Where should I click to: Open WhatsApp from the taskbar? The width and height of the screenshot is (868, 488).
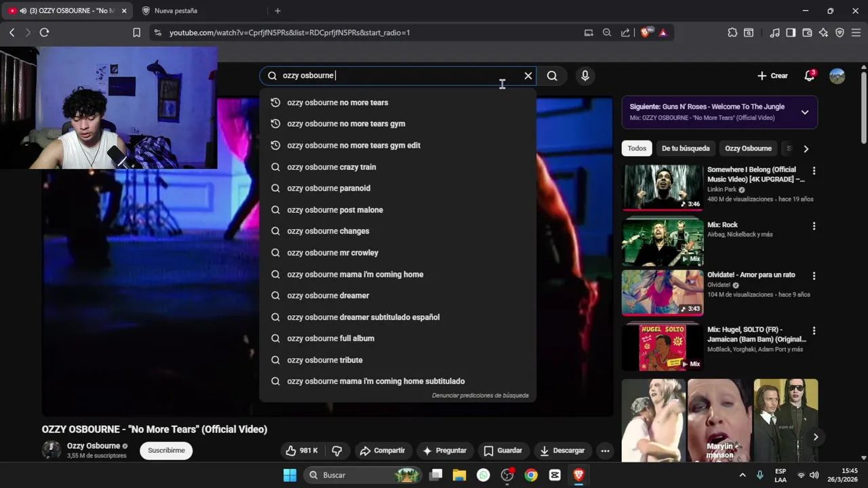[x=483, y=475]
